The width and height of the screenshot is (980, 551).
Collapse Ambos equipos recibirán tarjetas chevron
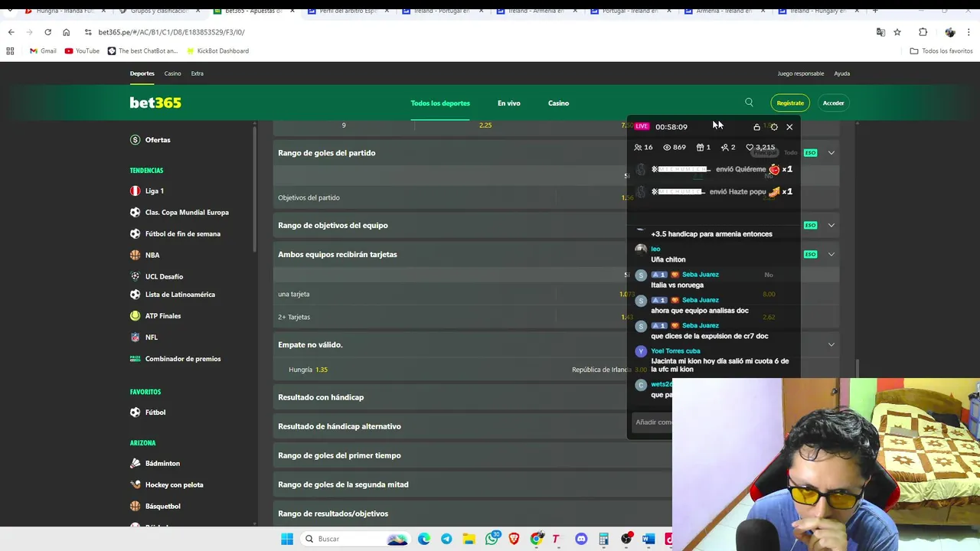click(x=831, y=254)
